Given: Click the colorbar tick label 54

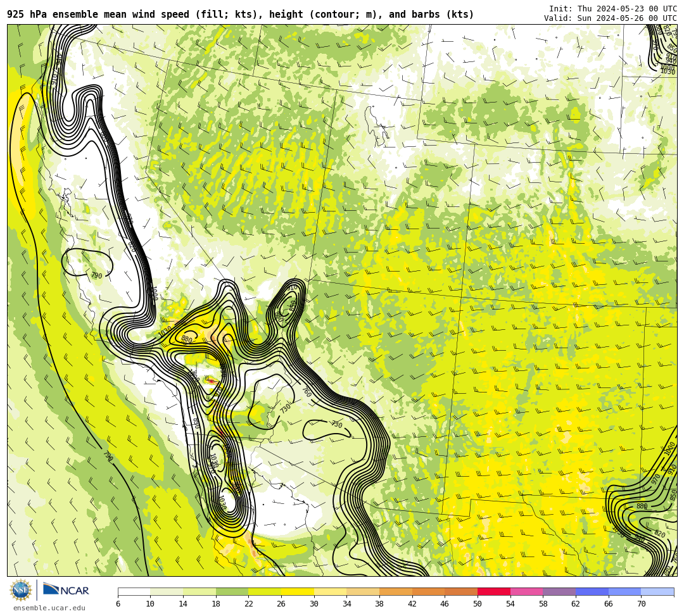Looking at the screenshot, I should (510, 604).
